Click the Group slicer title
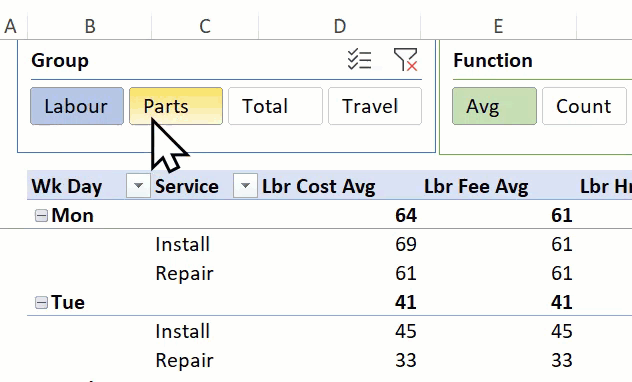632x382 pixels. point(60,61)
